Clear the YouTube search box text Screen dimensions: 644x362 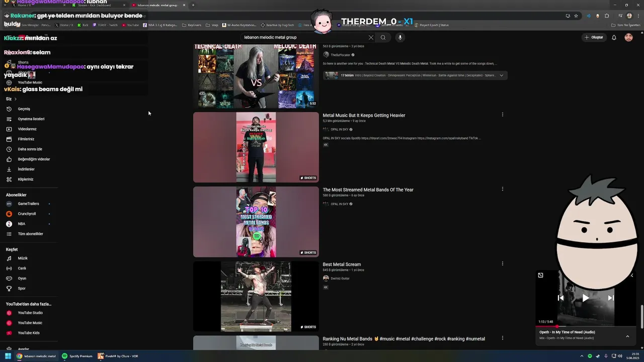point(371,37)
